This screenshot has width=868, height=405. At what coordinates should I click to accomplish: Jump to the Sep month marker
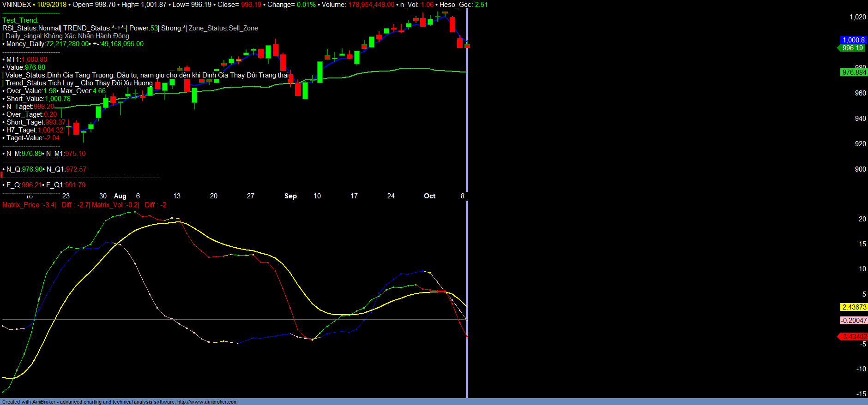tap(290, 196)
